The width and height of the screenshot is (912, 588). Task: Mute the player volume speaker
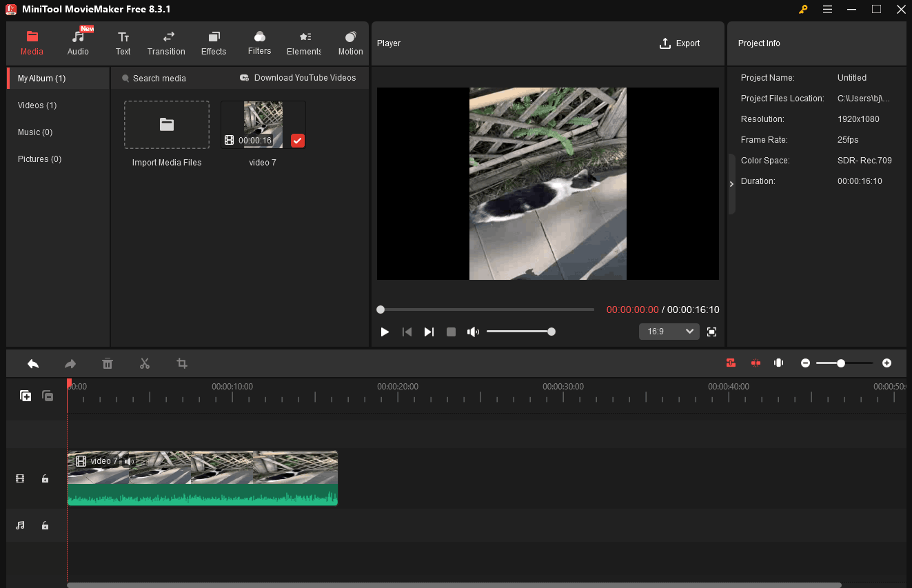click(x=472, y=332)
